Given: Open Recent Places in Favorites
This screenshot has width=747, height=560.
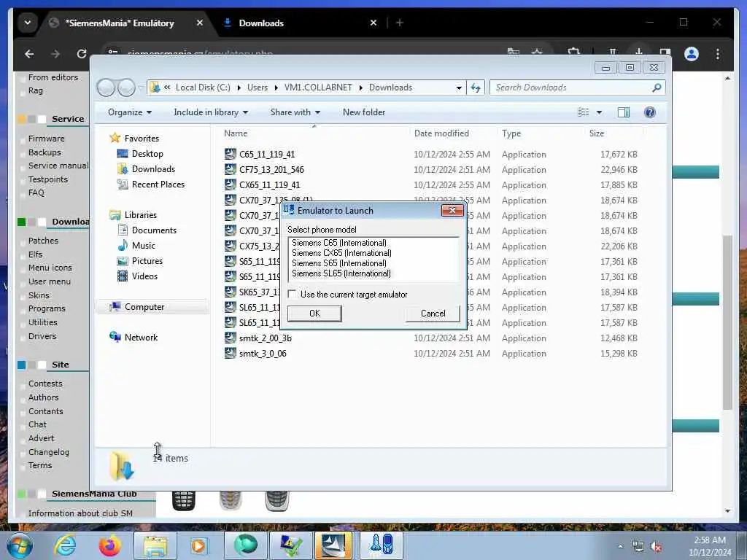Looking at the screenshot, I should point(158,184).
